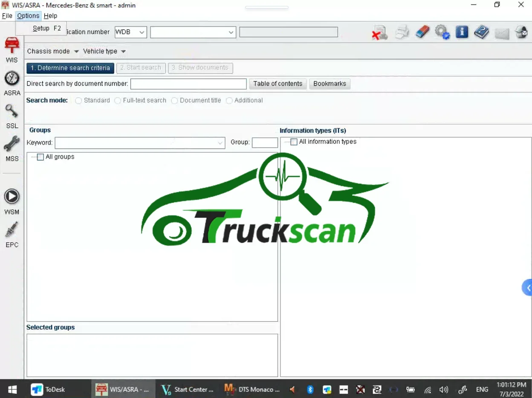Click the eraser icon in toolbar

click(x=422, y=32)
